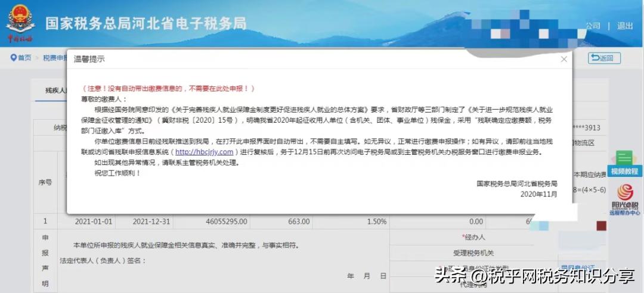Open the hbcjrjy.com link
The width and height of the screenshot is (644, 293).
[204, 152]
